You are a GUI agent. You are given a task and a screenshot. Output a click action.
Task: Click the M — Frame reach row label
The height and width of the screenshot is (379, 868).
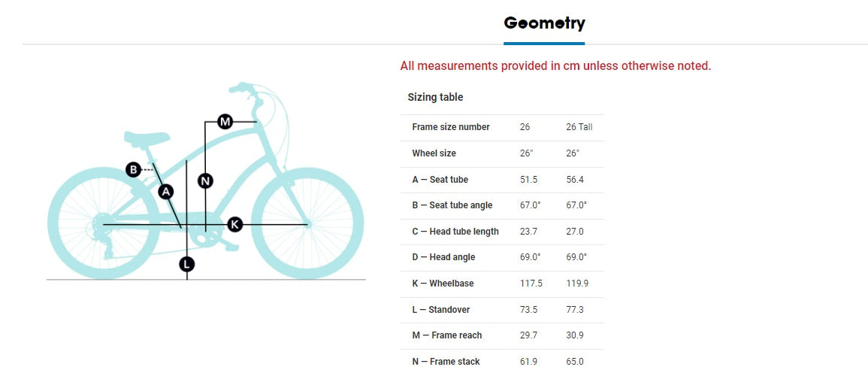click(447, 335)
